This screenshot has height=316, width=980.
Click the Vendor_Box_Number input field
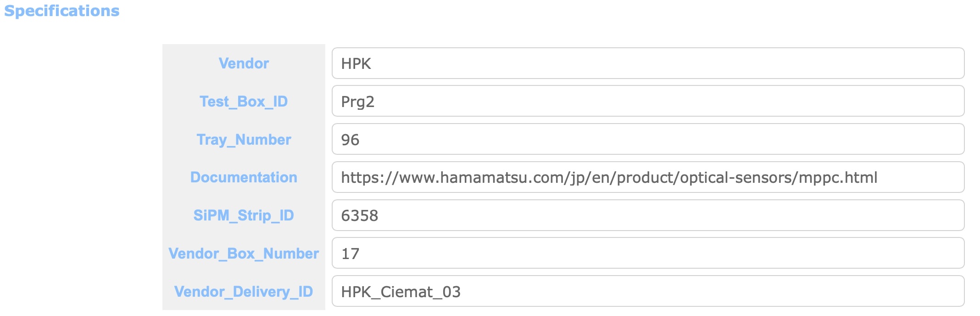pyautogui.click(x=648, y=253)
